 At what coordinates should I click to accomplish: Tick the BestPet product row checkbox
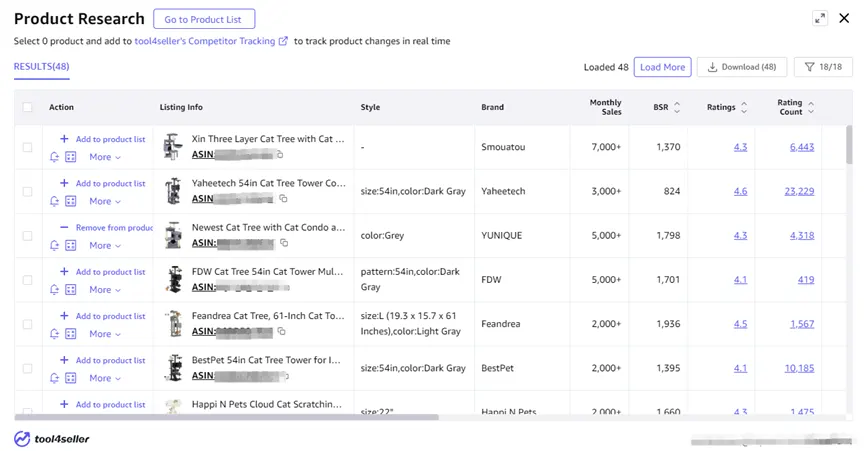coord(27,368)
